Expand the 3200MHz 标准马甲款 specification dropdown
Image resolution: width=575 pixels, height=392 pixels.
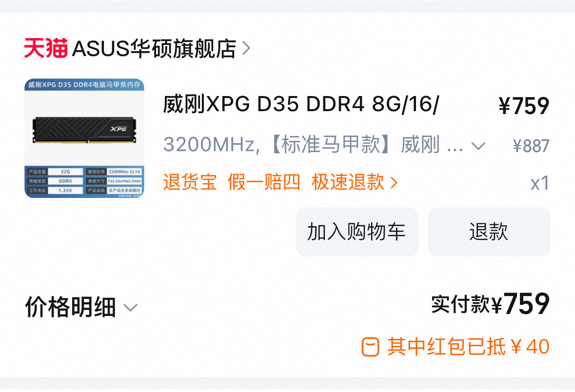324,144
